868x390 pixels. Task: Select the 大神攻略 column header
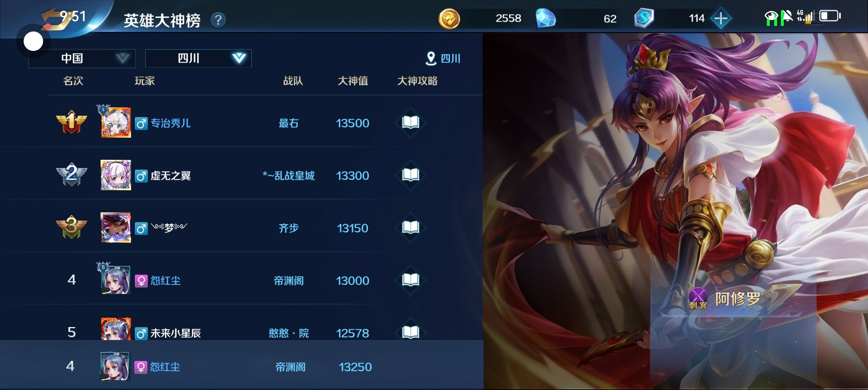[417, 81]
